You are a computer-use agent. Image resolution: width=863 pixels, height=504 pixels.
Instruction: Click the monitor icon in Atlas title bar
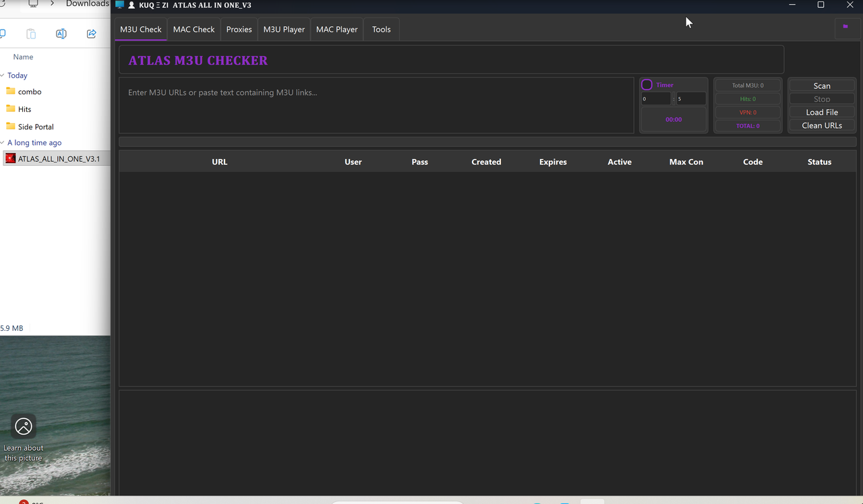(x=120, y=5)
